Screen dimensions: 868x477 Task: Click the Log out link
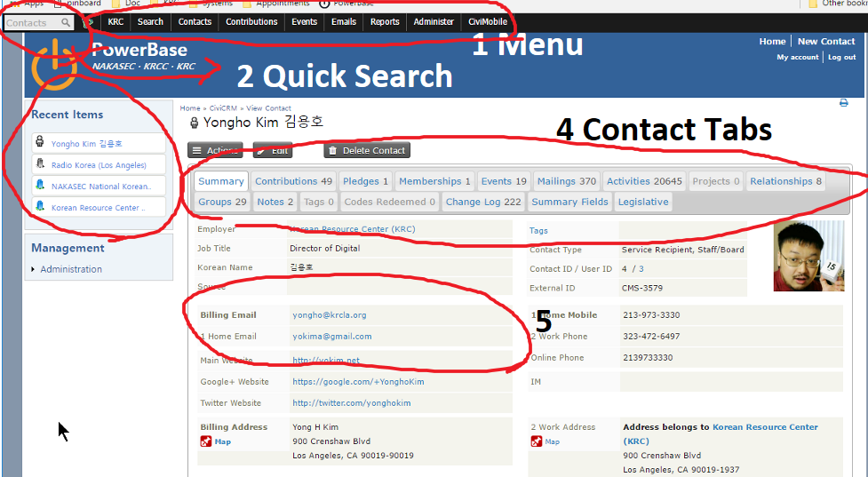[x=842, y=57]
